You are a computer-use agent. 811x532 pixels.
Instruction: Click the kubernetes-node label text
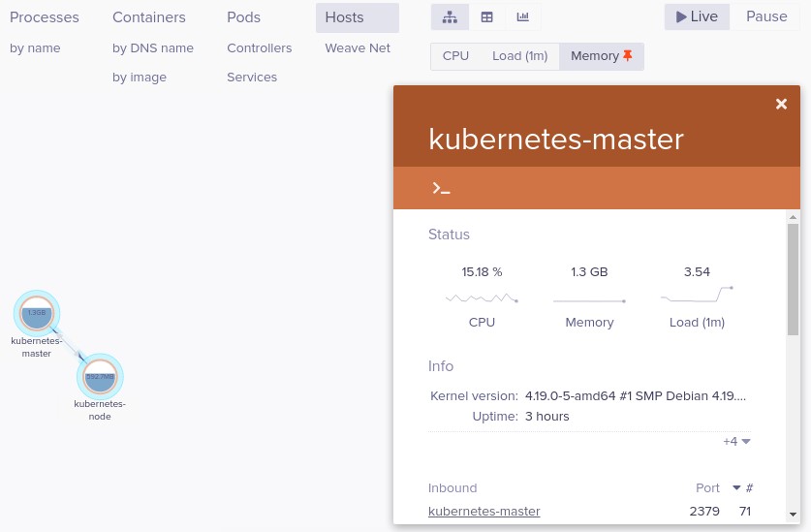click(100, 410)
